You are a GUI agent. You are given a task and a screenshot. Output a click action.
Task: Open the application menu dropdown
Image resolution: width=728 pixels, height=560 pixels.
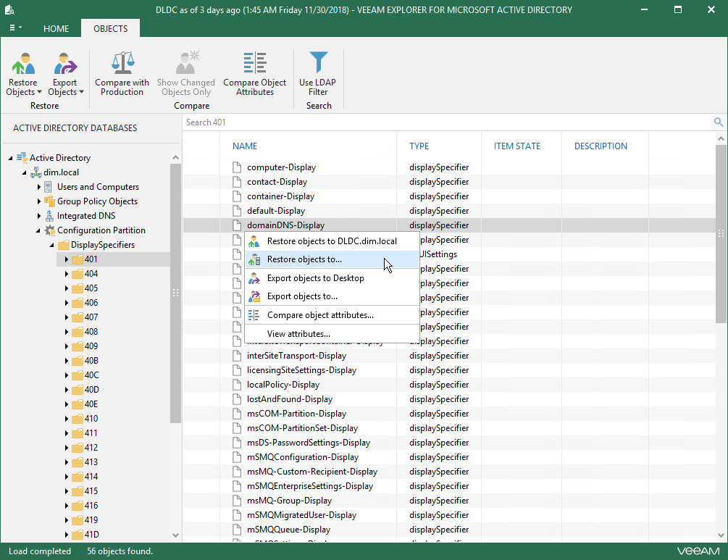click(15, 28)
